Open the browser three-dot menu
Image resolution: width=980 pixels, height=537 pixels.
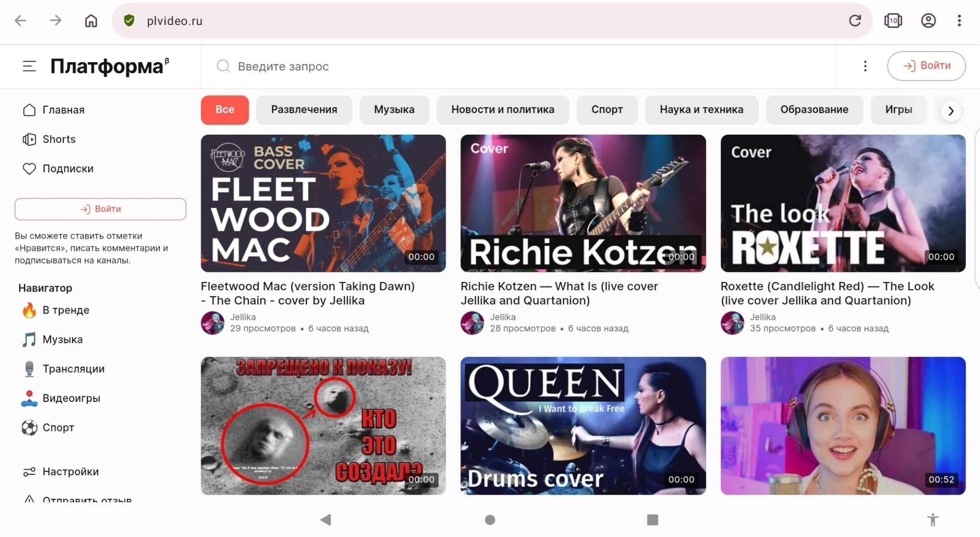[x=959, y=20]
